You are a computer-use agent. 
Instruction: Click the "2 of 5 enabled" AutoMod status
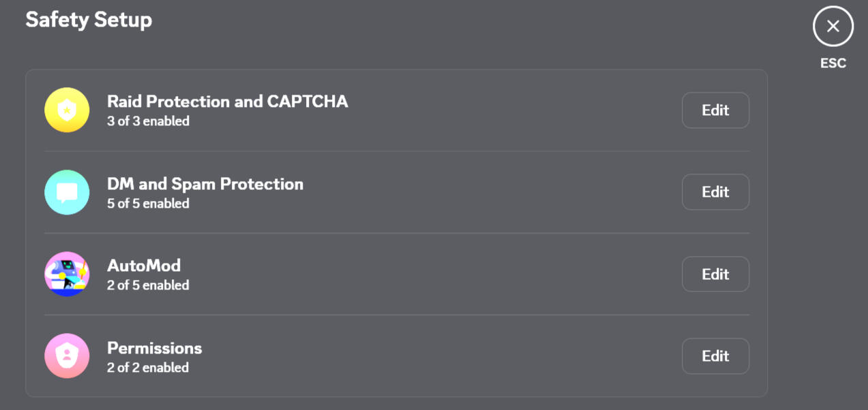pyautogui.click(x=148, y=285)
